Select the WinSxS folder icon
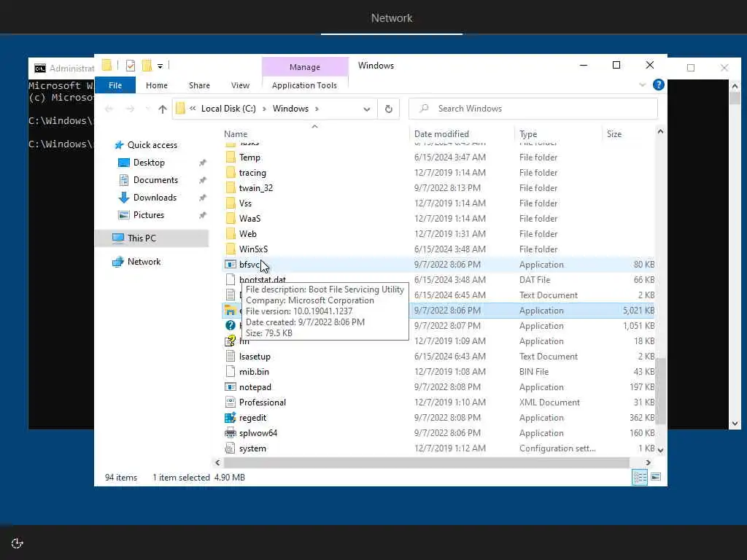Image resolution: width=747 pixels, height=560 pixels. [231, 249]
